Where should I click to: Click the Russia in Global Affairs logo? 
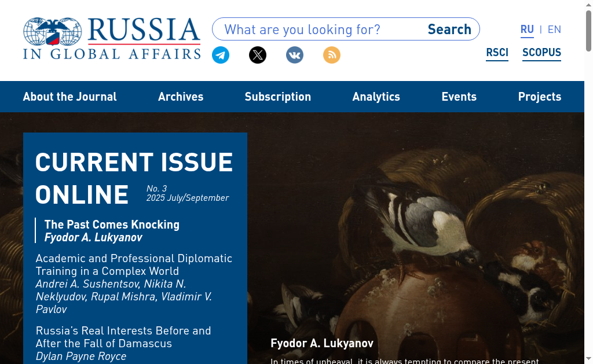pos(112,38)
